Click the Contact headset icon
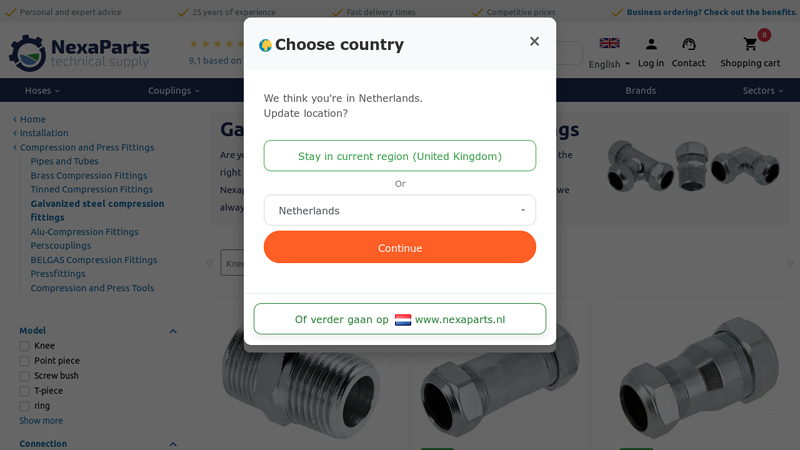The image size is (800, 450). click(688, 44)
